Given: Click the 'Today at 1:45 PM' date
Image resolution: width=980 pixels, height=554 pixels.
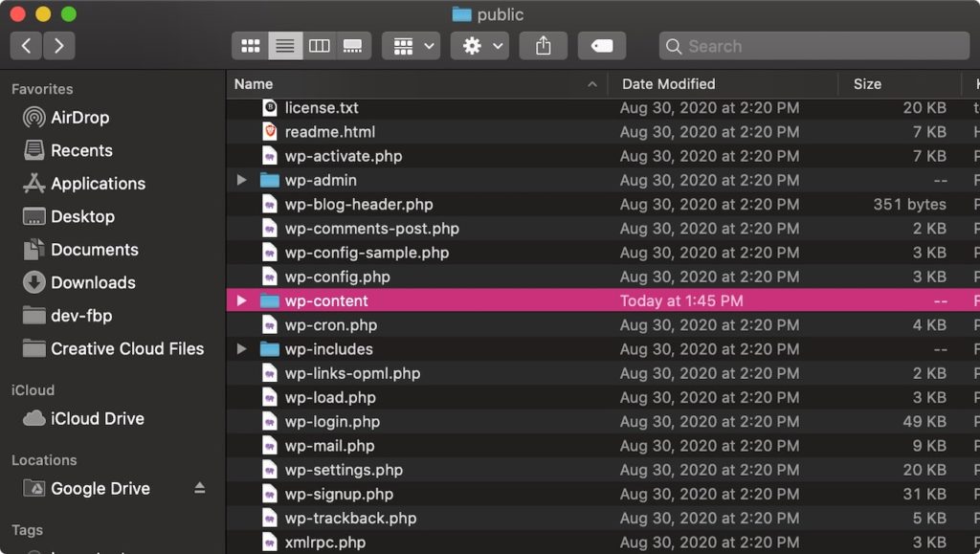Looking at the screenshot, I should click(681, 301).
